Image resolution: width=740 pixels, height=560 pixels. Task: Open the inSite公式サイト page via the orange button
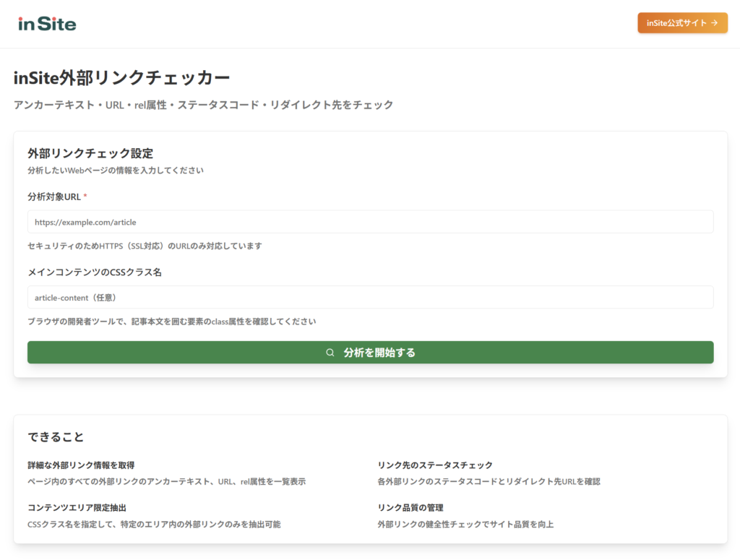click(682, 22)
